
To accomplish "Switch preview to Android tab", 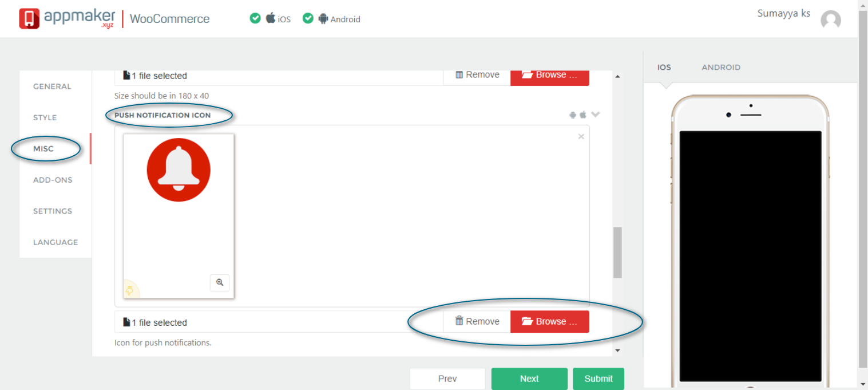I will pyautogui.click(x=721, y=67).
